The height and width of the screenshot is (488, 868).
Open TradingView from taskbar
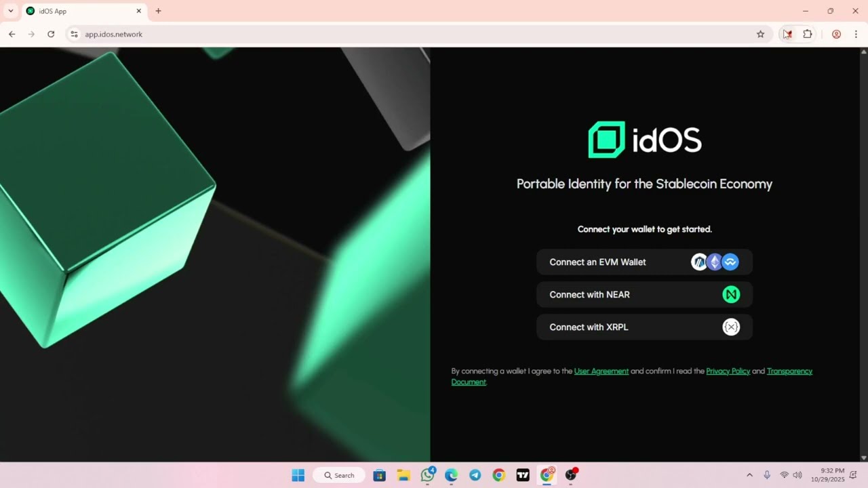pyautogui.click(x=523, y=475)
